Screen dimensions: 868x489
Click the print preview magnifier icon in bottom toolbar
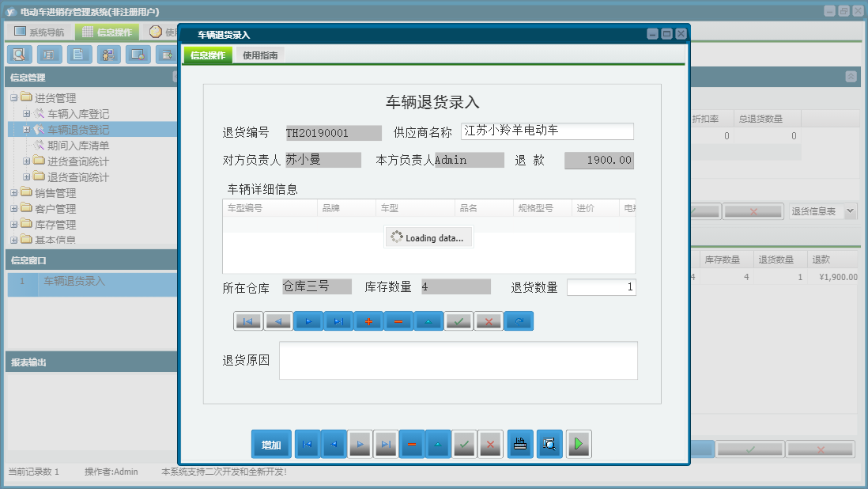[x=549, y=444]
